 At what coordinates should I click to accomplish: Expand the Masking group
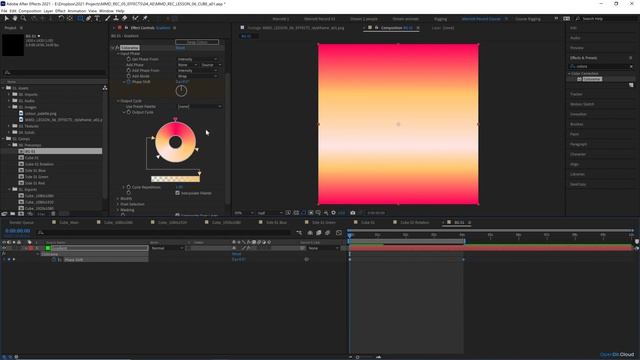coord(118,210)
